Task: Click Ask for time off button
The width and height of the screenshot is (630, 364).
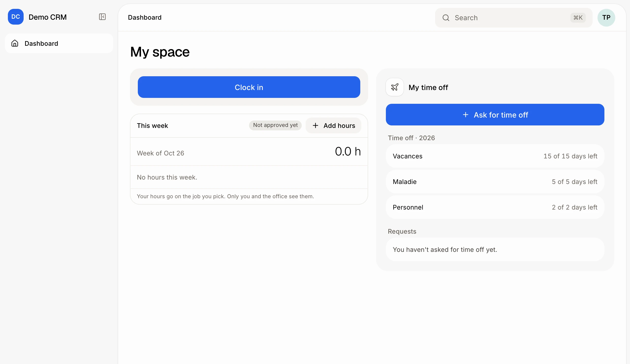Action: [495, 115]
